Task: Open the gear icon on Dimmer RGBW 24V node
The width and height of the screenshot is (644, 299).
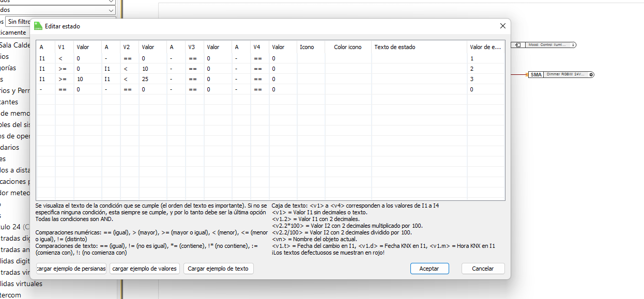Action: (x=591, y=75)
